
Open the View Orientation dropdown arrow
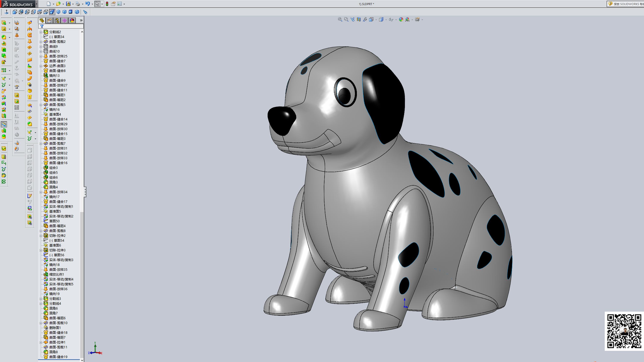(376, 20)
